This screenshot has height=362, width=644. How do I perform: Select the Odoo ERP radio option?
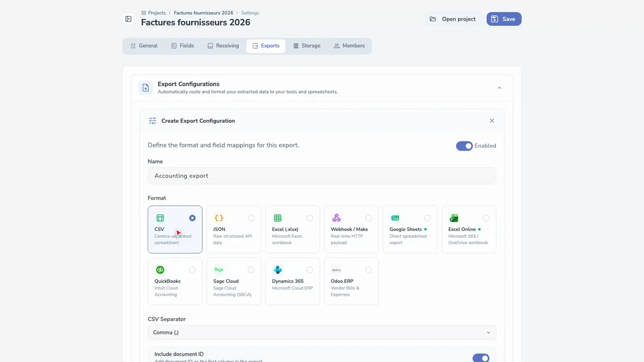click(369, 270)
